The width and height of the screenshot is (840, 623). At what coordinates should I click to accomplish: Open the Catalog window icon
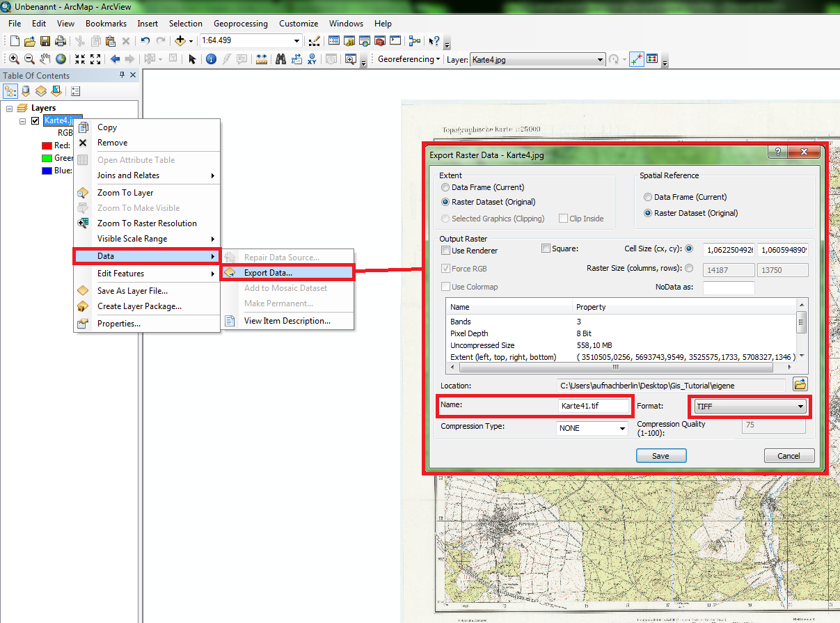[349, 41]
